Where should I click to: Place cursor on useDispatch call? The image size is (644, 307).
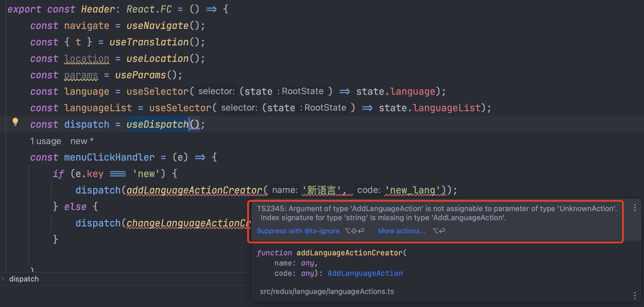157,124
